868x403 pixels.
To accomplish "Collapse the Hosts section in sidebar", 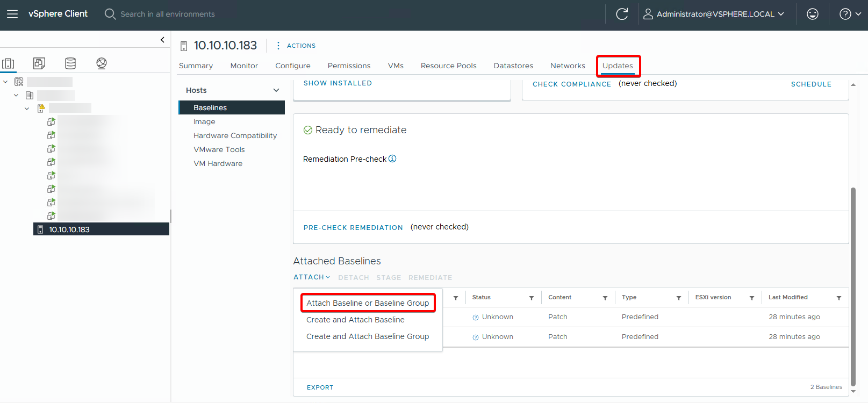I will click(x=276, y=90).
